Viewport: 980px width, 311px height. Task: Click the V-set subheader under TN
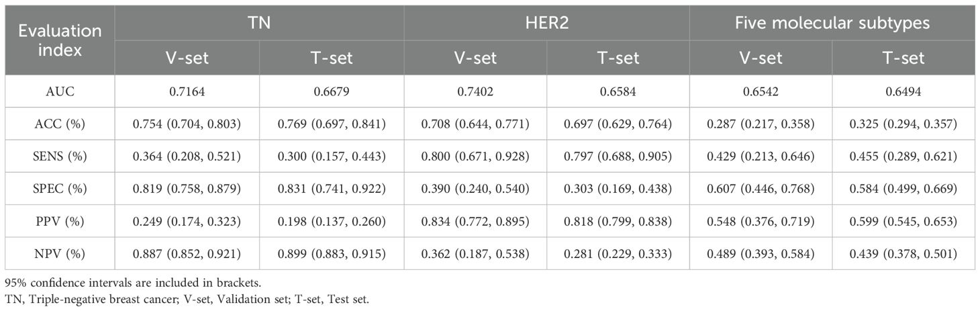point(187,58)
